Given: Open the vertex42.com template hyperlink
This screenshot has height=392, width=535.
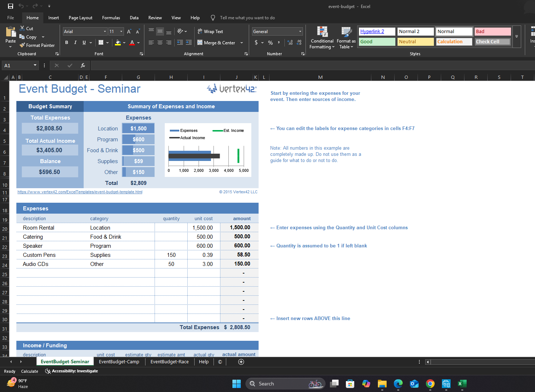Looking at the screenshot, I should pyautogui.click(x=80, y=192).
